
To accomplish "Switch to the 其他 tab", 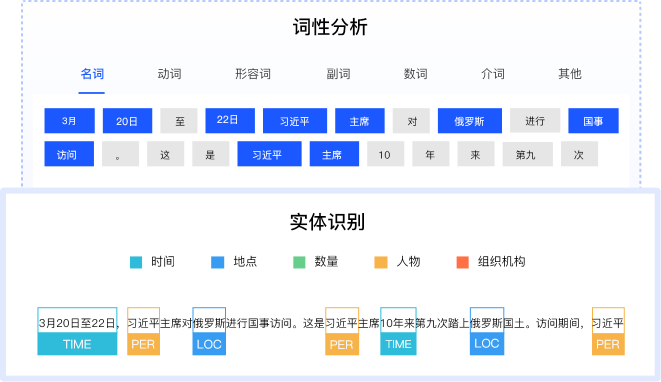I will [570, 74].
